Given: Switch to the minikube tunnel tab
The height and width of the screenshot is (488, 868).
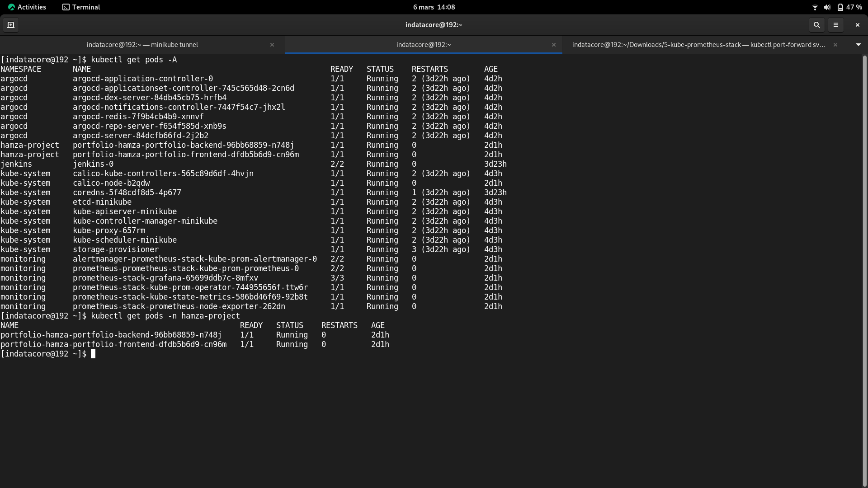Looking at the screenshot, I should coord(142,44).
